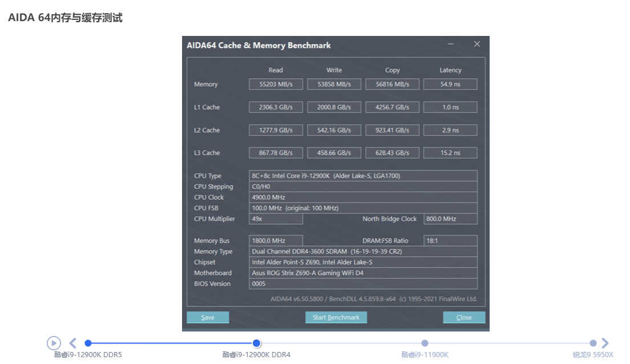Select Memory copy value 56816 MB/s
The width and height of the screenshot is (630, 364).
click(392, 84)
